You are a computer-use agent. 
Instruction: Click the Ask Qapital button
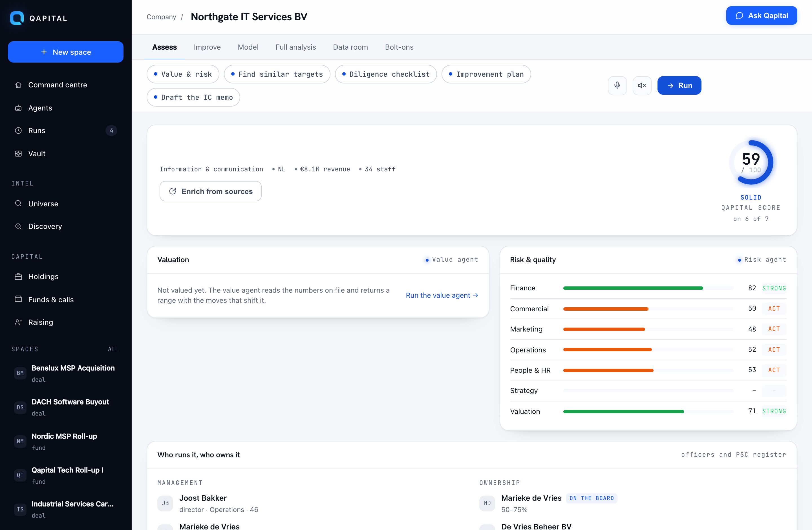coord(762,16)
